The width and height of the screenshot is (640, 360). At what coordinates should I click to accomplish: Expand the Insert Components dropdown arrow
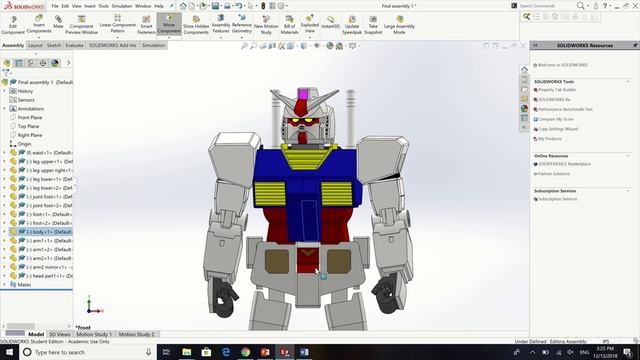[x=39, y=37]
